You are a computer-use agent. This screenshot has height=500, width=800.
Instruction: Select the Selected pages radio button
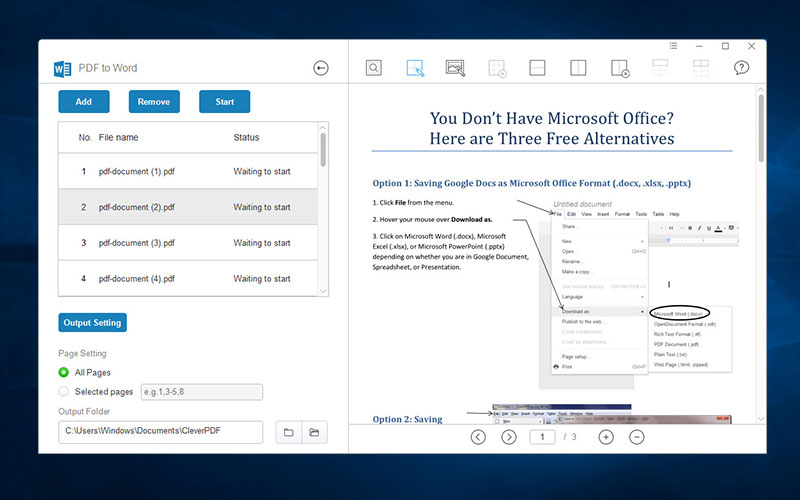(x=64, y=391)
